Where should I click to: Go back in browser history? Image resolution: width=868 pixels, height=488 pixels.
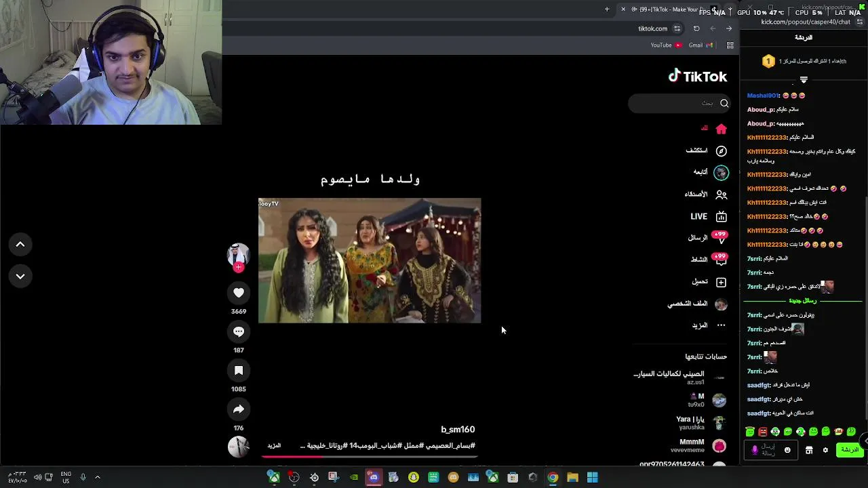click(x=729, y=28)
